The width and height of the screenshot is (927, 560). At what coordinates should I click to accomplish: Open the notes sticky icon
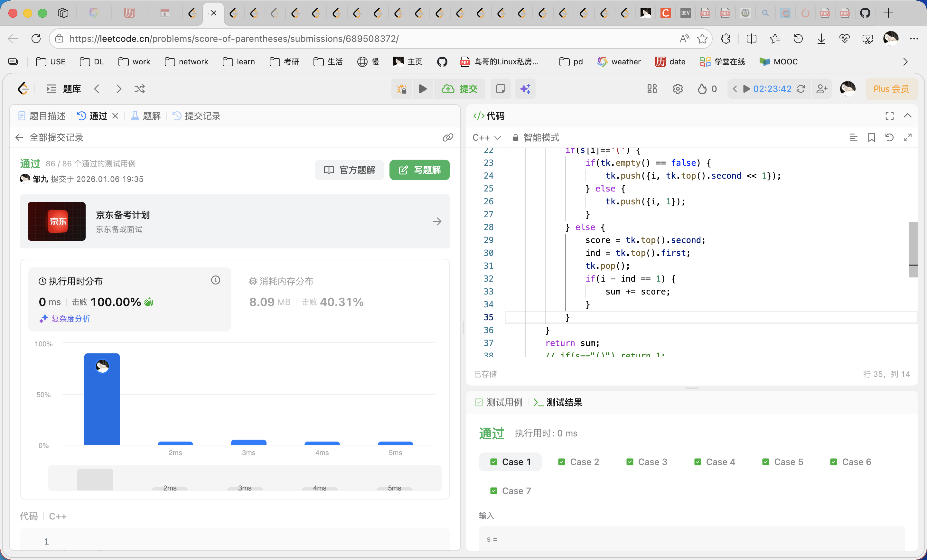[x=501, y=89]
